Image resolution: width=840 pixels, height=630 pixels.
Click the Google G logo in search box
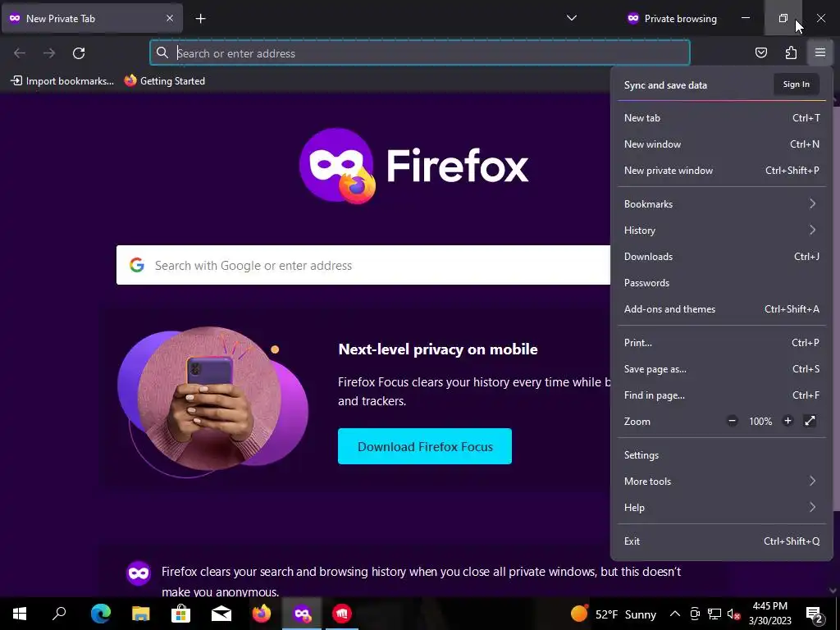137,265
